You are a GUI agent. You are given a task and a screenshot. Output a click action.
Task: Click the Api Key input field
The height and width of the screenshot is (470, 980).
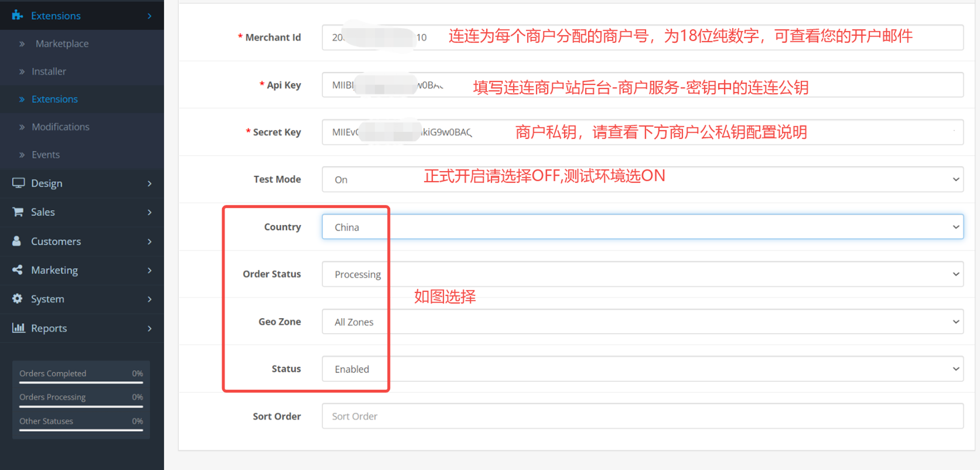click(642, 85)
